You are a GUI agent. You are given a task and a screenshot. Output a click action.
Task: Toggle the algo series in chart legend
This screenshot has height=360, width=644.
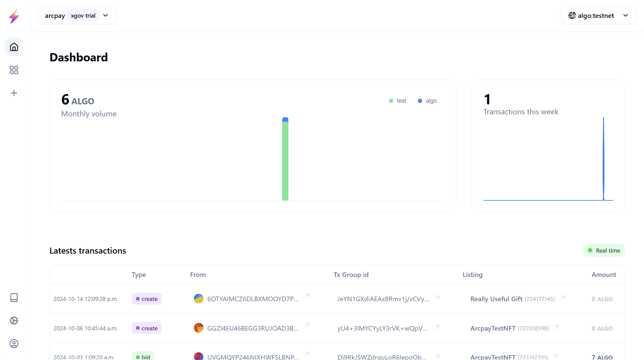[427, 101]
